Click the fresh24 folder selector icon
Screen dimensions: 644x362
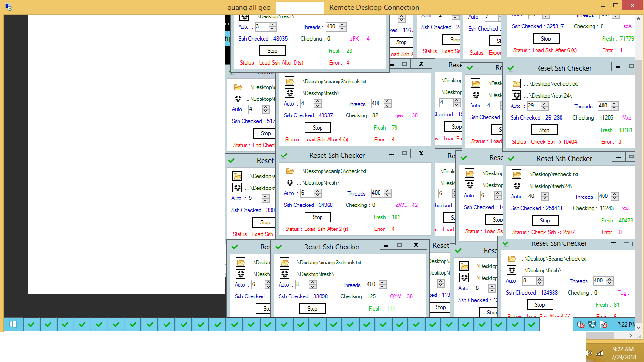click(516, 95)
